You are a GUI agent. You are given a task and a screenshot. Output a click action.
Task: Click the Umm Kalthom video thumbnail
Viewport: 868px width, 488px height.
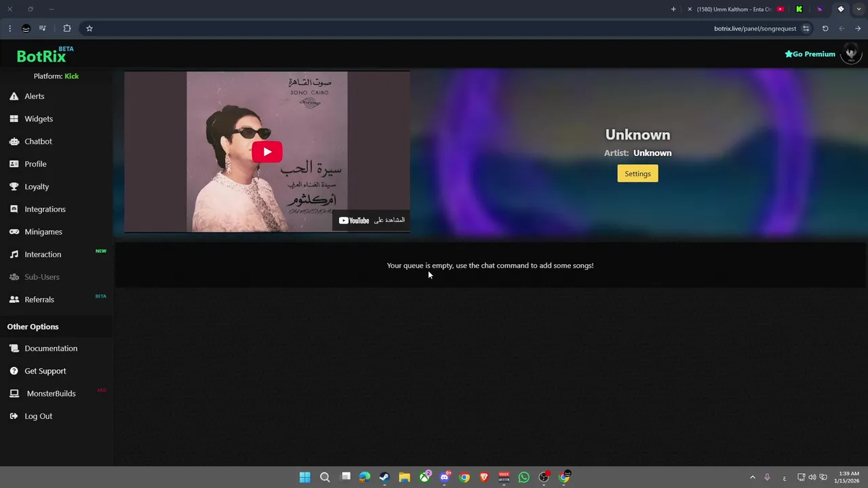267,152
